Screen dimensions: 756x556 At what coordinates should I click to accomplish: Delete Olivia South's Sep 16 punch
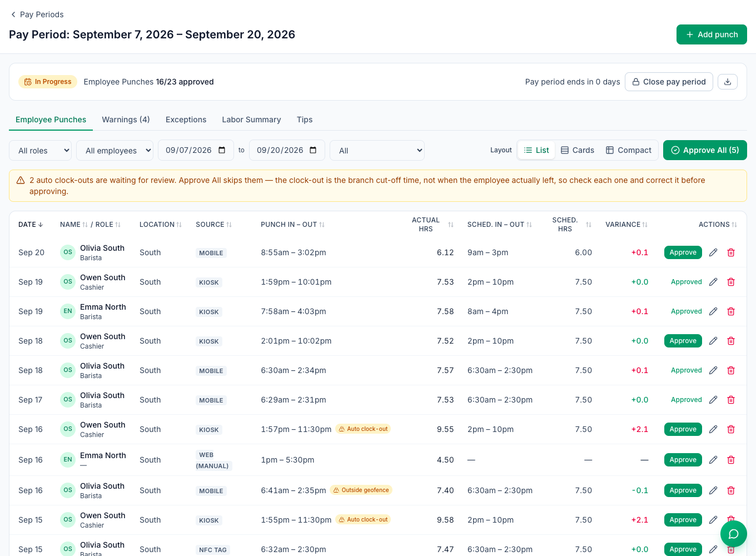(731, 490)
